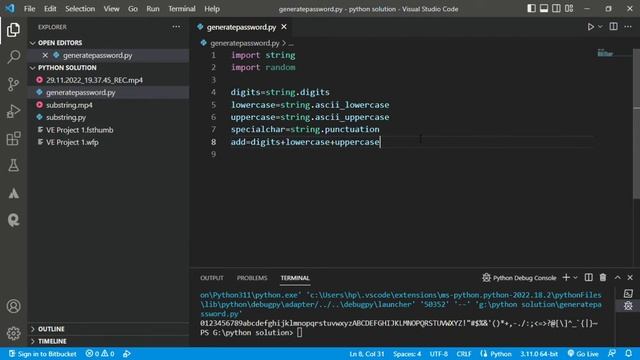Select interpreter 3.11.0 64-bit
The image size is (640, 360).
click(539, 354)
